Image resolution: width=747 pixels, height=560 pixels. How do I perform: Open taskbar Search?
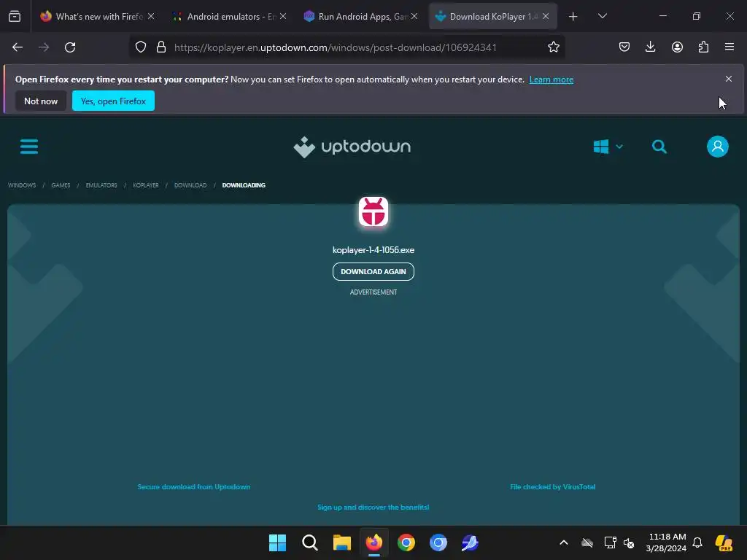pyautogui.click(x=309, y=542)
